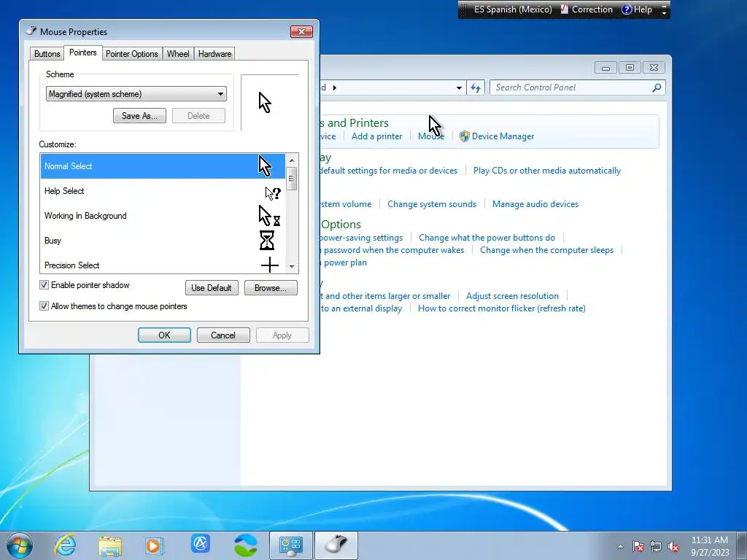Open Change what the power buttons do
747x560 pixels.
[x=487, y=237]
